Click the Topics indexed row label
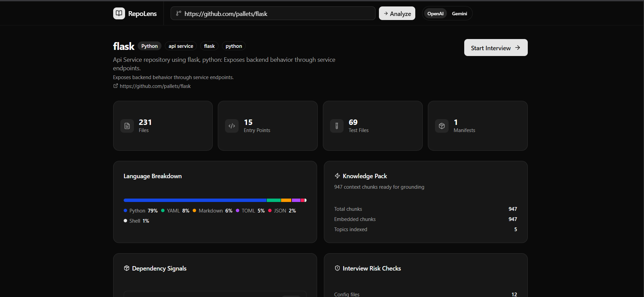The image size is (644, 297). pos(351,229)
